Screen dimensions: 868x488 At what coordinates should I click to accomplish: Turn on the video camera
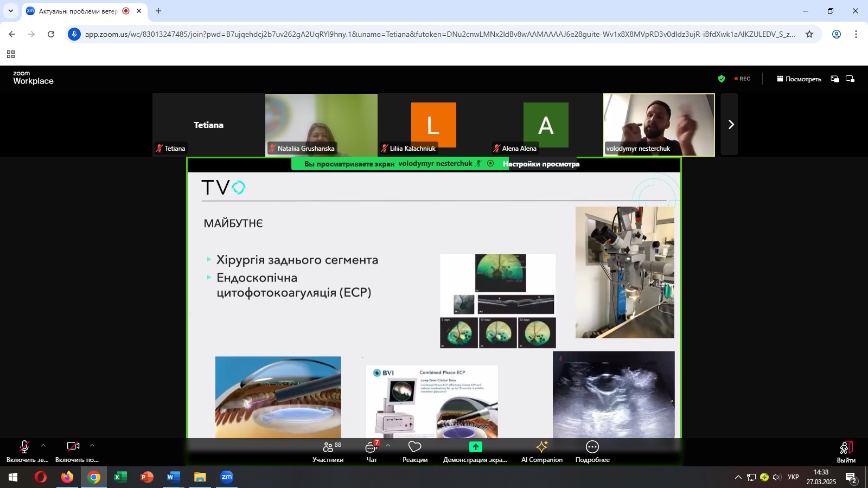coord(73,451)
